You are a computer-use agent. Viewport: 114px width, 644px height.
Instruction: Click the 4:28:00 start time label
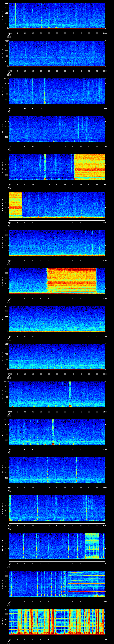tap(9, 412)
